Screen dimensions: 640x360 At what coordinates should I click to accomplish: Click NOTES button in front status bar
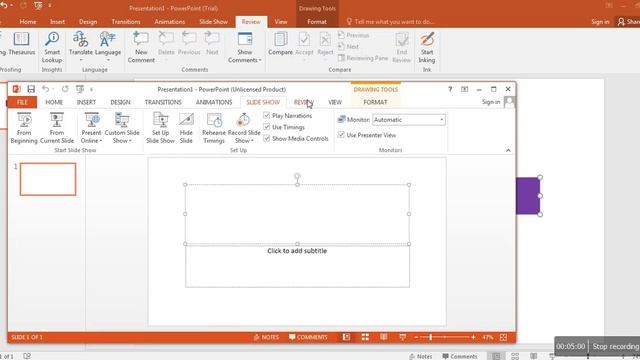tap(266, 337)
